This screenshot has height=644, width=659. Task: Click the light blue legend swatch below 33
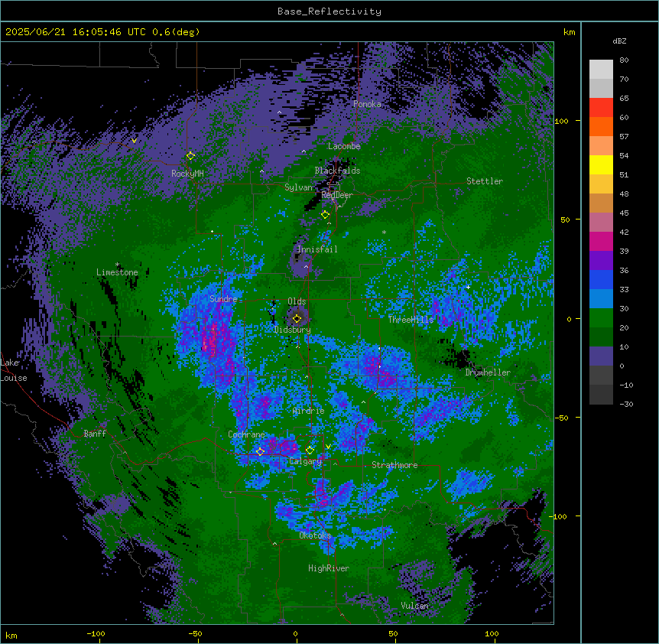point(601,298)
